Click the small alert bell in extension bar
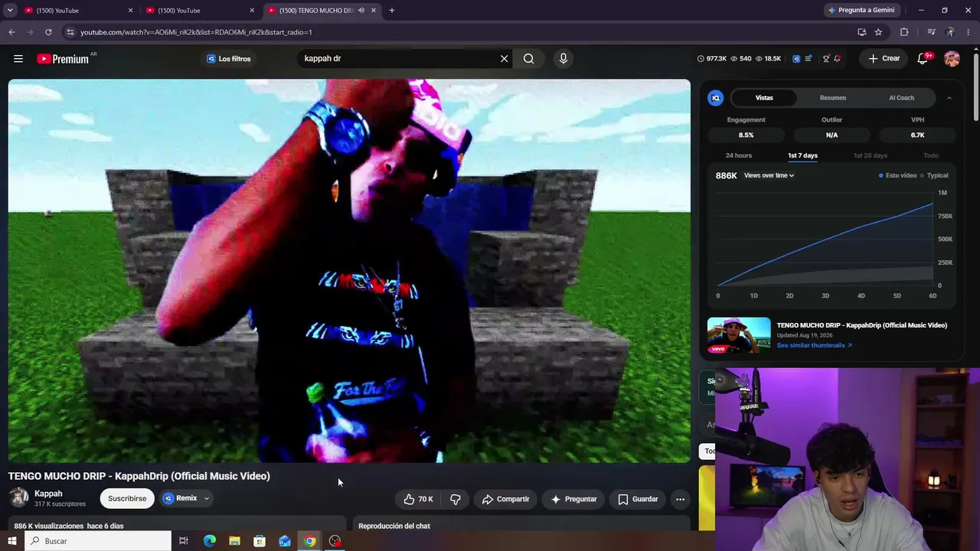The width and height of the screenshot is (980, 551). pyautogui.click(x=838, y=59)
